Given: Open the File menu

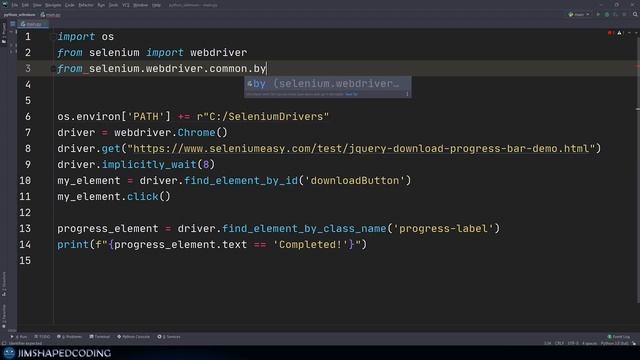Looking at the screenshot, I should [15, 5].
